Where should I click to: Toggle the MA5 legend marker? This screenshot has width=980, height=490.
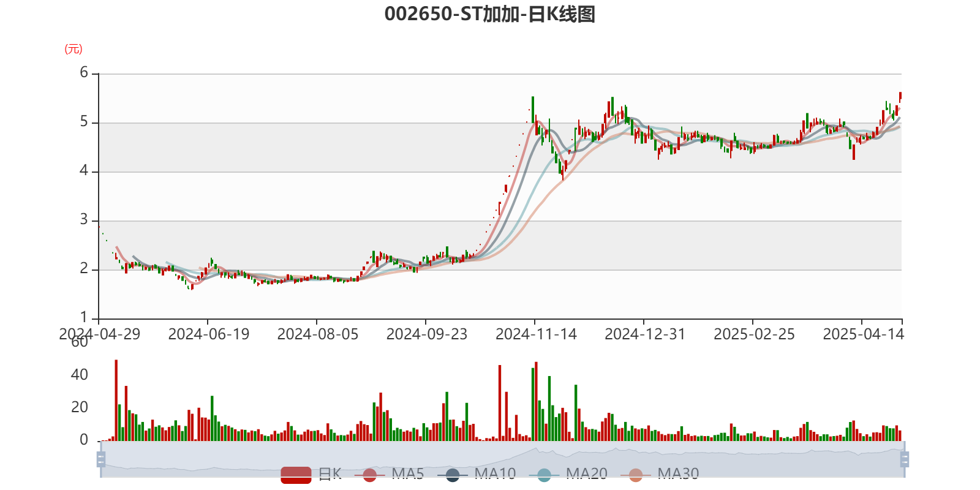point(369,475)
